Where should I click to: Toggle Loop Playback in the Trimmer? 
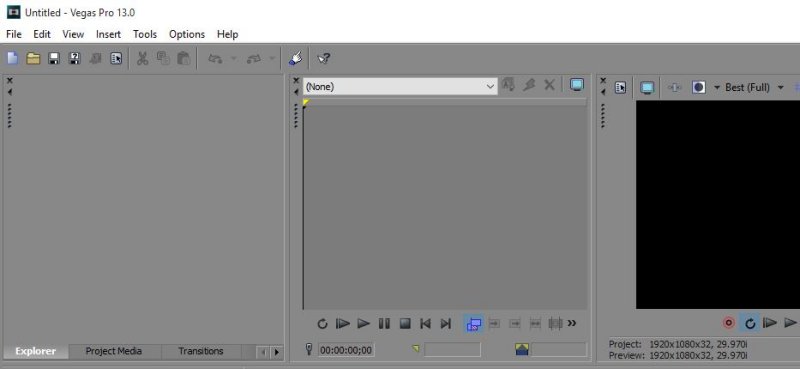coord(322,324)
